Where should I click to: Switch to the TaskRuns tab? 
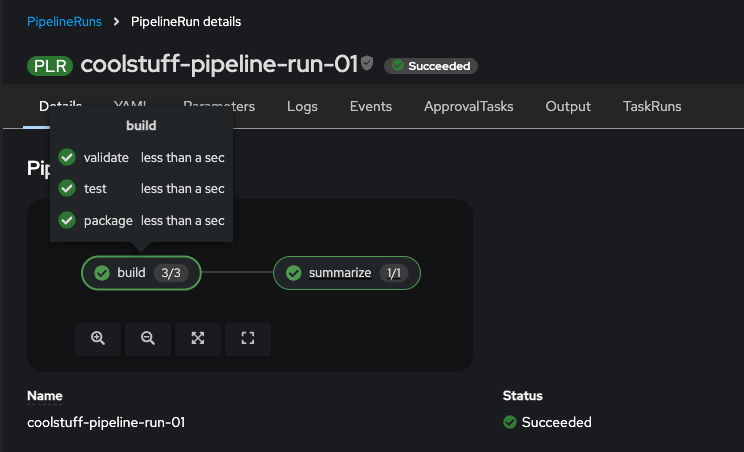click(652, 106)
